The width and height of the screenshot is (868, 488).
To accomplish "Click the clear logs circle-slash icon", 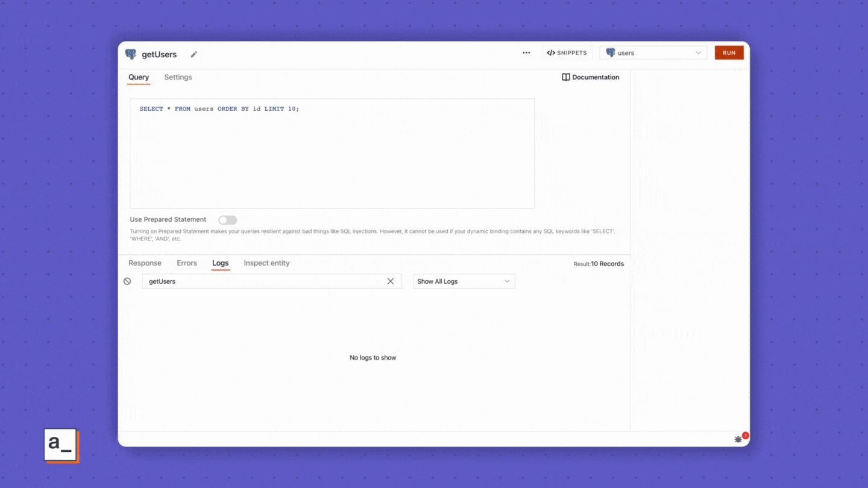I will point(127,281).
